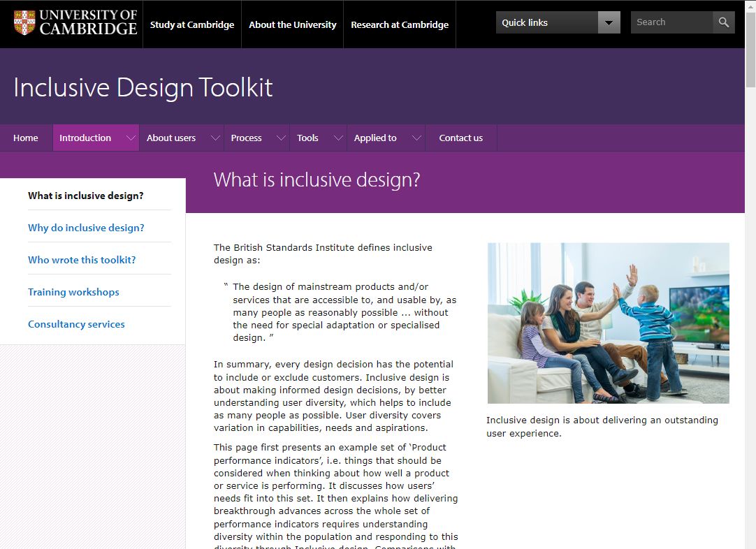Image resolution: width=756 pixels, height=549 pixels.
Task: Open the Home navigation item
Action: pyautogui.click(x=26, y=138)
